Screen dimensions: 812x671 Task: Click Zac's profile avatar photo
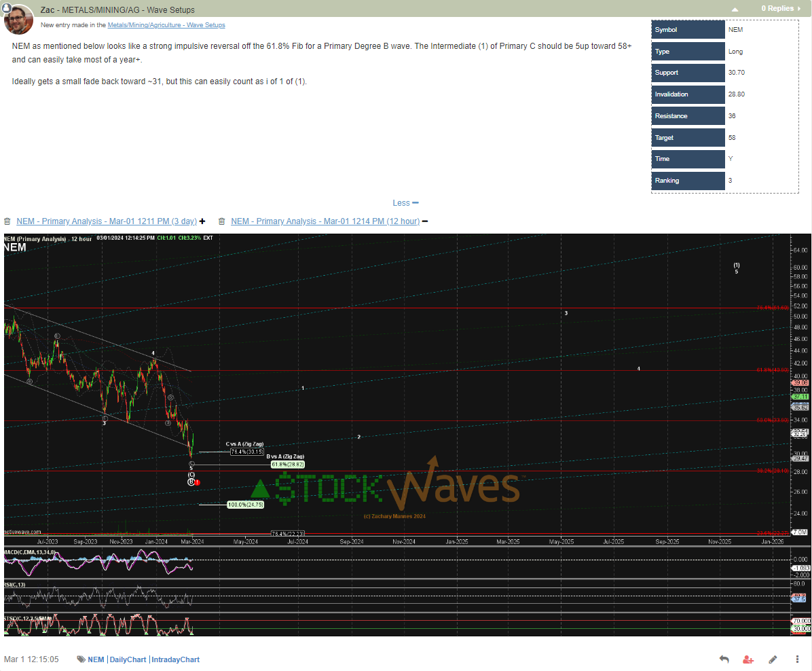point(18,19)
